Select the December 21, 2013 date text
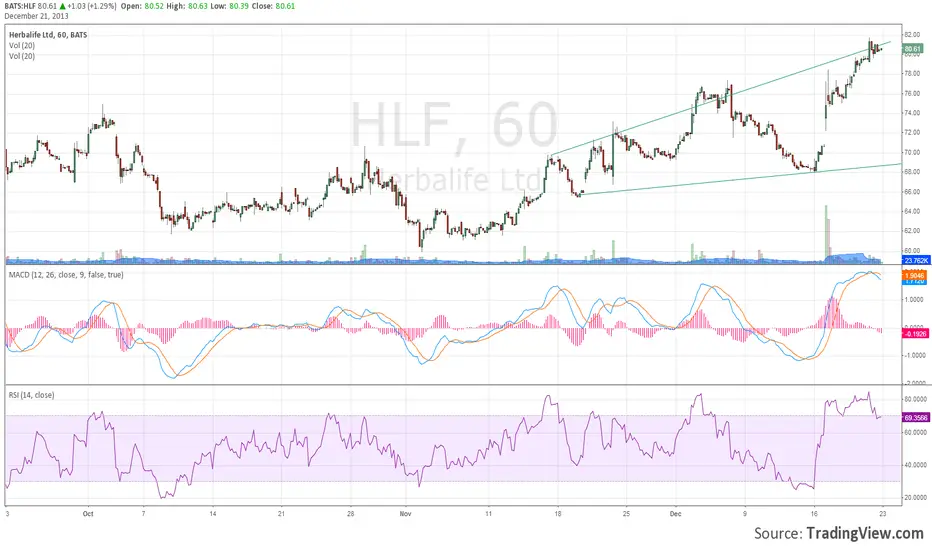The height and width of the screenshot is (550, 932). (x=36, y=16)
